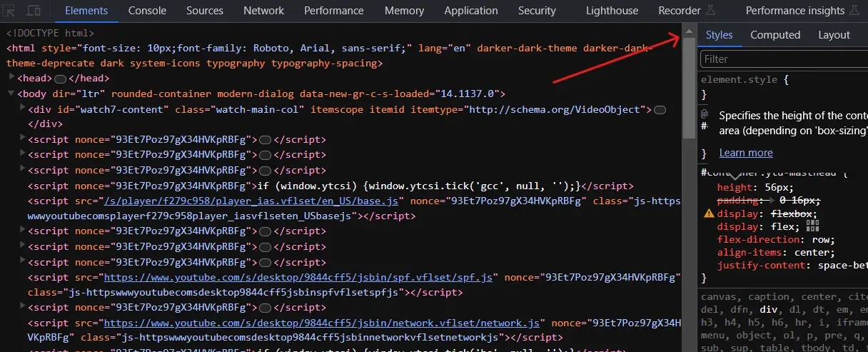Image resolution: width=868 pixels, height=352 pixels.
Task: Click the warning icon next to display: flexbox
Action: (x=709, y=213)
